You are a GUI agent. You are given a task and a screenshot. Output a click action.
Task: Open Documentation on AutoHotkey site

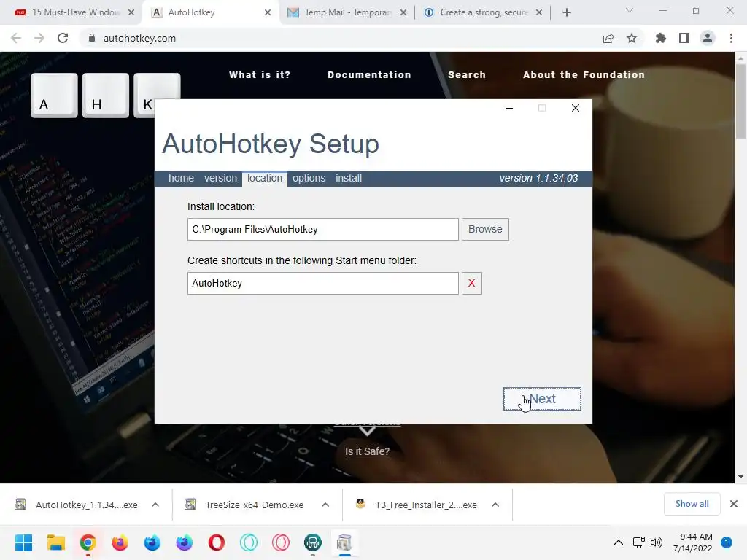point(369,75)
